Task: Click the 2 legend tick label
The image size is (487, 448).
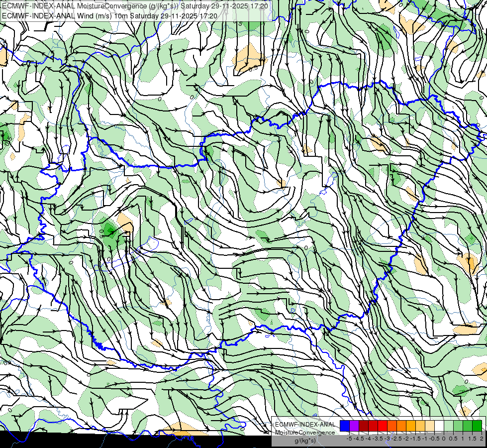Action: click(x=482, y=439)
